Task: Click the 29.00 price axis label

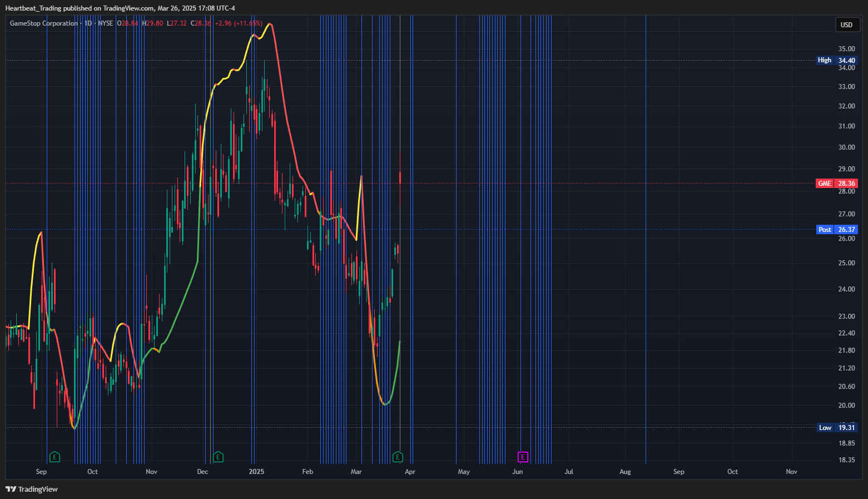Action: click(847, 169)
